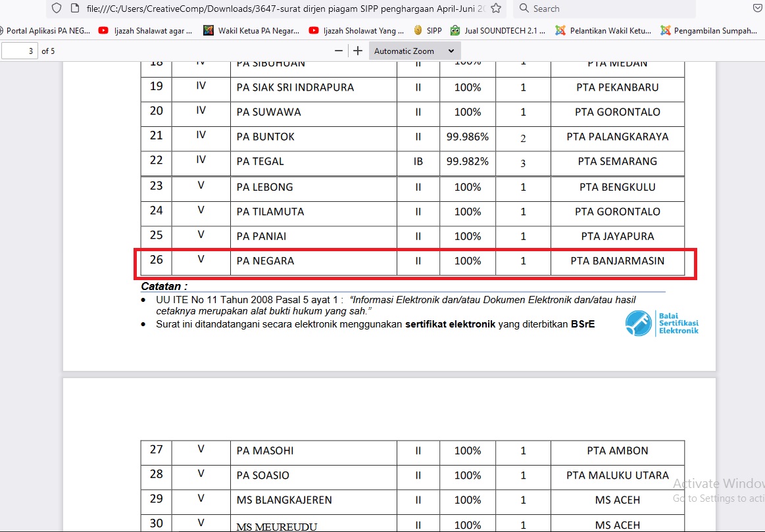Zoom in the PDF with plus button
765x532 pixels.
358,51
